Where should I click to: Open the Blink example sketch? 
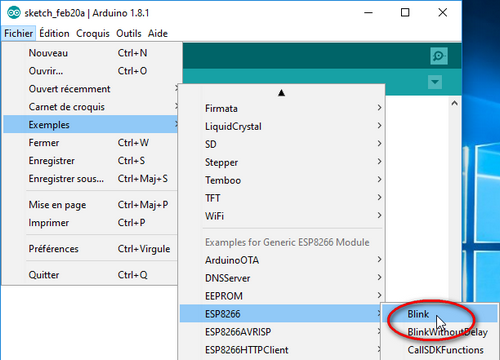pyautogui.click(x=440, y=314)
